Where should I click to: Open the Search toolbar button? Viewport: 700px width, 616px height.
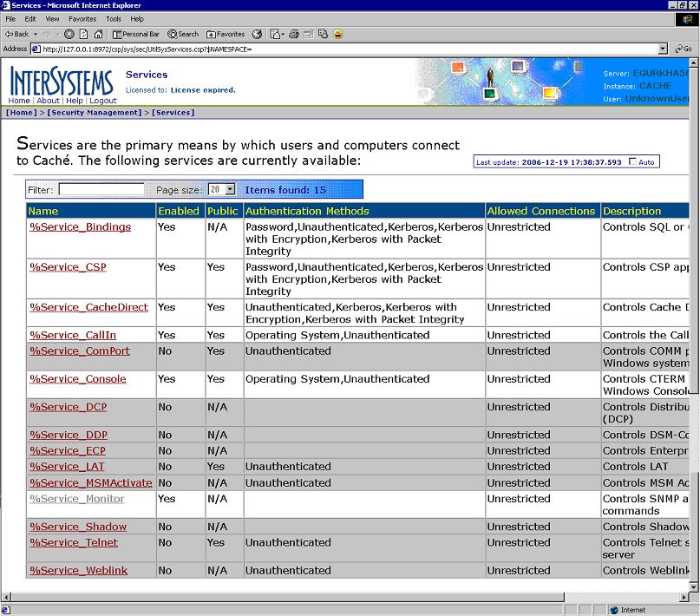[183, 34]
